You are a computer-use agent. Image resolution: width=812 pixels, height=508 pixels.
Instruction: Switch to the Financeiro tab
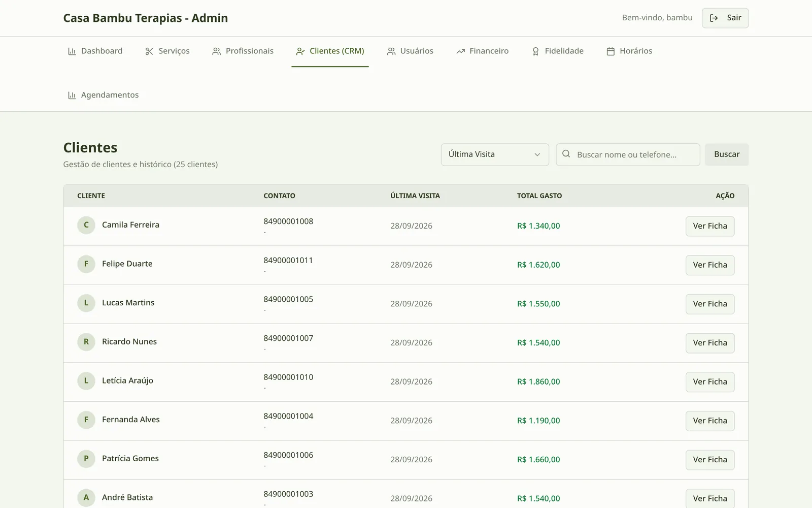click(482, 51)
